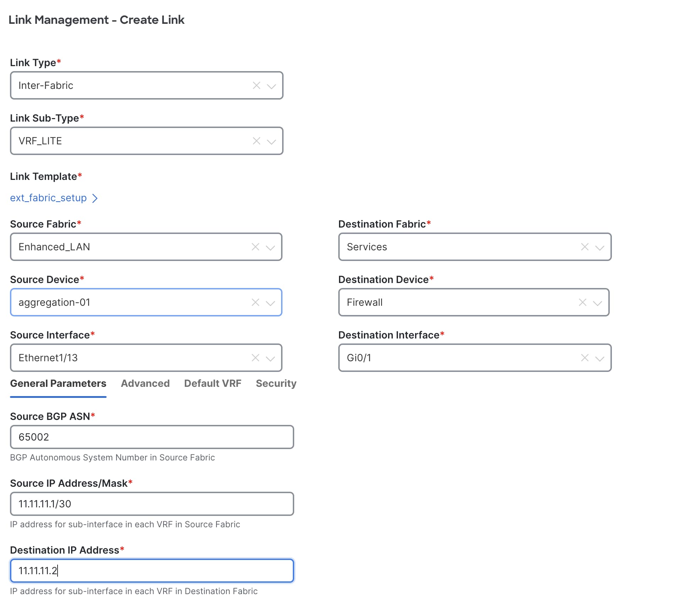
Task: Click the Destination IP Address field
Action: (152, 571)
